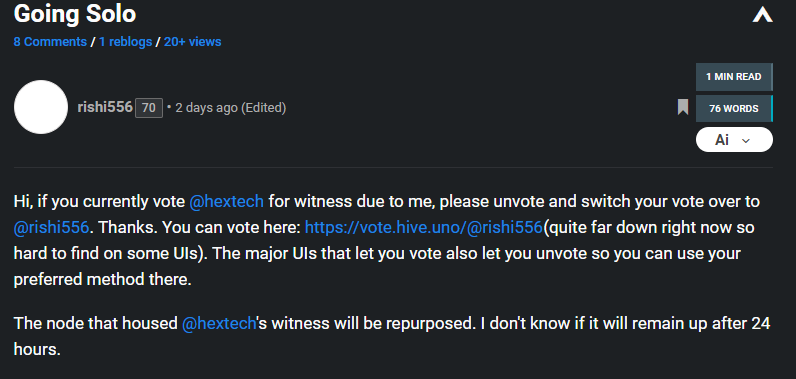The height and width of the screenshot is (379, 796).
Task: Click the 76 WORDS badge
Action: click(x=734, y=109)
